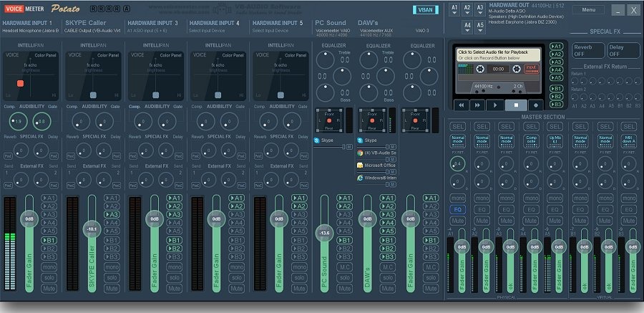Click the FX return knob showing 0.4 on A1
Image resolution: width=644 pixels, height=313 pixels.
coord(457,164)
